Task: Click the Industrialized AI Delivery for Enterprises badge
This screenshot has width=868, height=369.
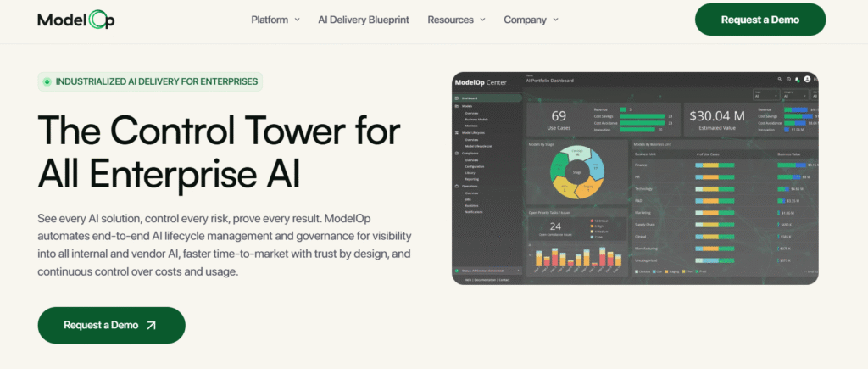Action: tap(150, 82)
